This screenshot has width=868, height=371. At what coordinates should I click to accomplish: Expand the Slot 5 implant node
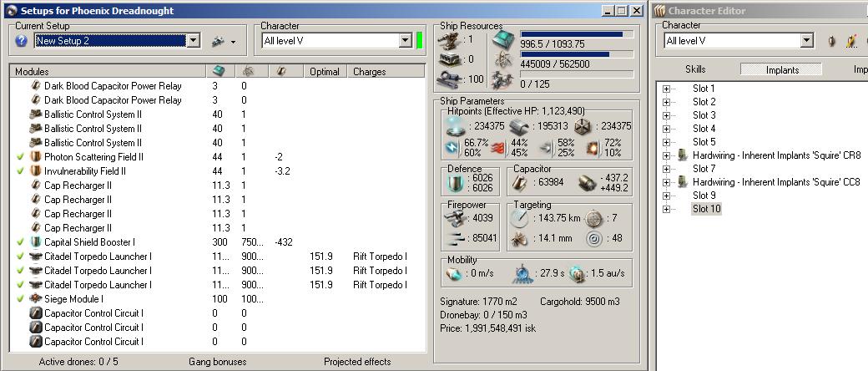(x=666, y=142)
